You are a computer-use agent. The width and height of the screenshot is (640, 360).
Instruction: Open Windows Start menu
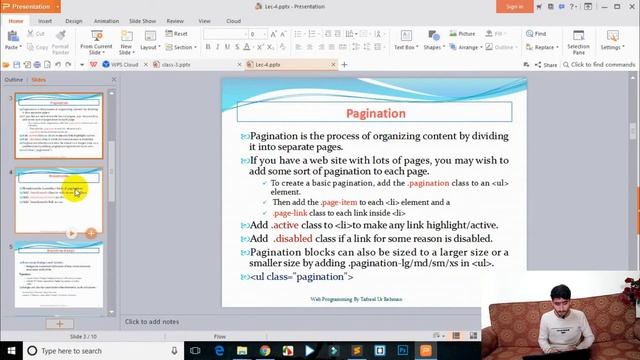pos(11,351)
